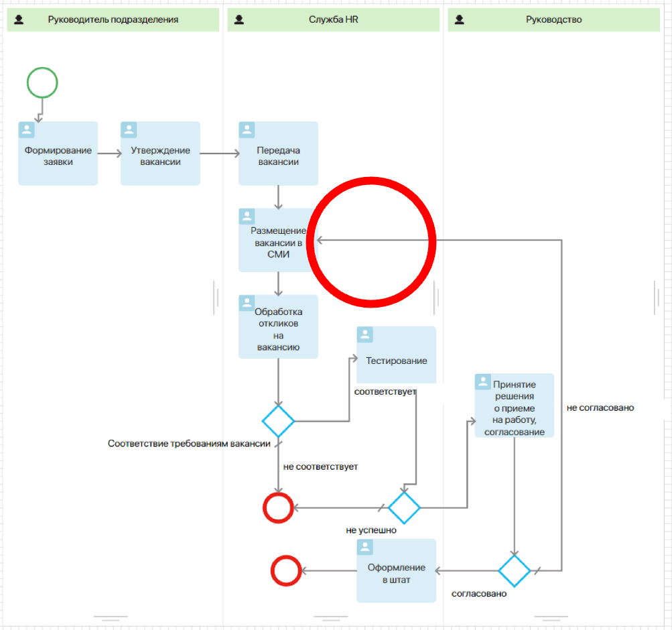The height and width of the screenshot is (630, 672).
Task: Click 'Принятие решения о приеме на работу' task
Action: pos(514,407)
